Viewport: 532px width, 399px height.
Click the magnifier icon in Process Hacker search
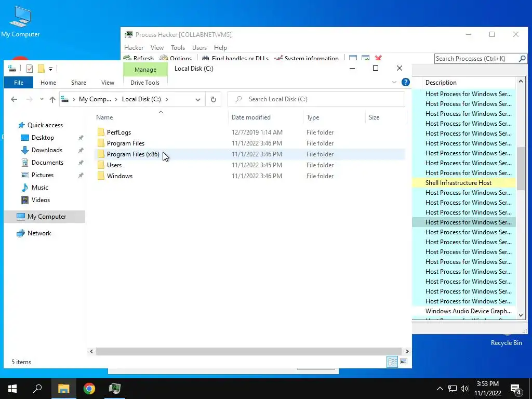pyautogui.click(x=523, y=59)
